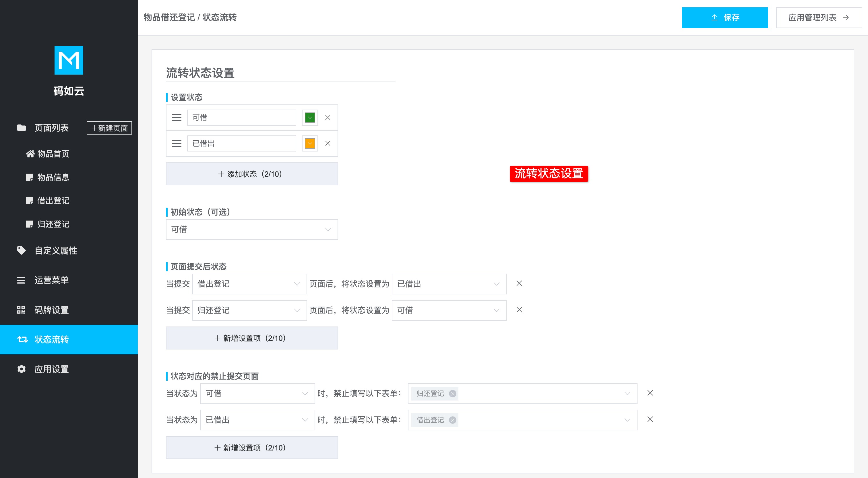Click the 已借出 status name field
868x478 pixels.
pos(242,143)
